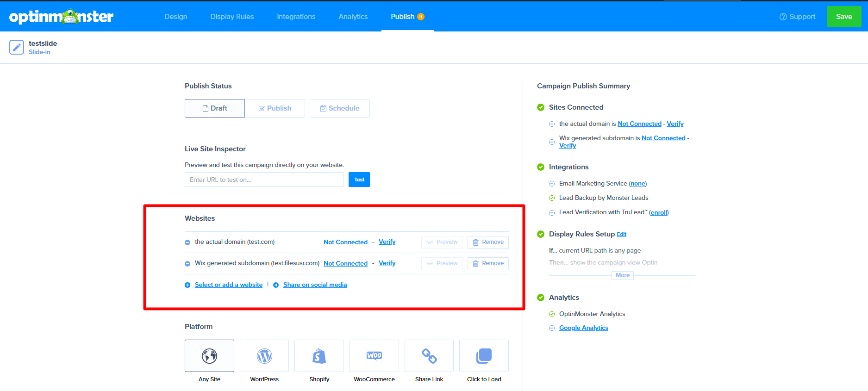The height and width of the screenshot is (391, 868).
Task: Click the pencil edit icon beside testslide
Action: [x=17, y=47]
